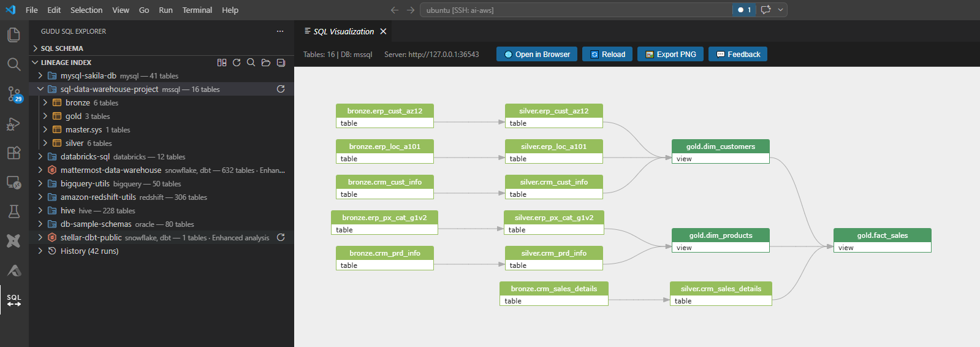Open the Testing flask view

pos(13,212)
